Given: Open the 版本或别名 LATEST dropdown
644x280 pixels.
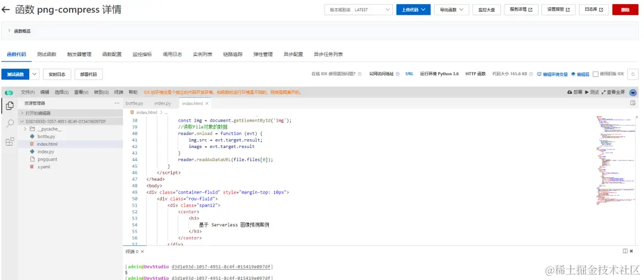Looking at the screenshot, I should click(x=358, y=10).
